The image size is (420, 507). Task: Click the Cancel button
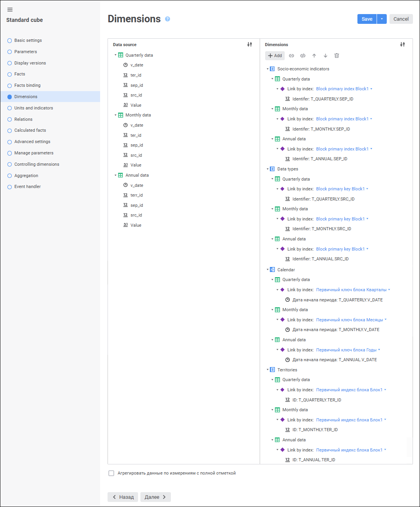coord(401,19)
